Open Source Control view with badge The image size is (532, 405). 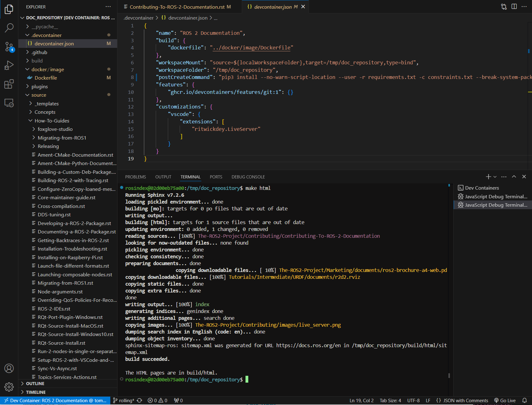(x=9, y=47)
